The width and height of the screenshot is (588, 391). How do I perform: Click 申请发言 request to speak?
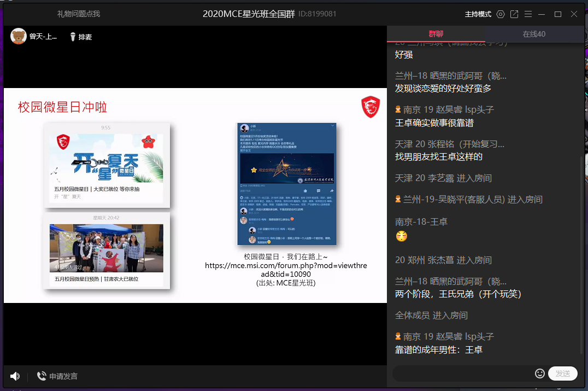(63, 376)
